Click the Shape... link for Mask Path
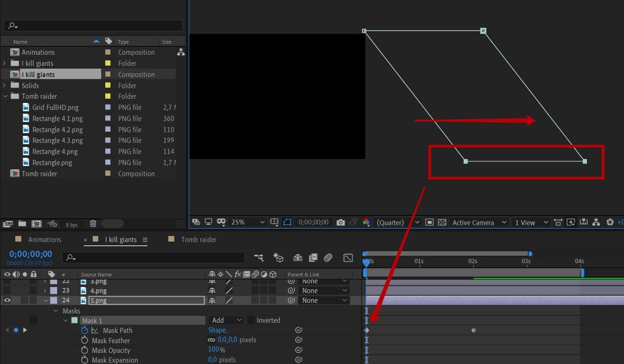The height and width of the screenshot is (364, 624). tap(219, 330)
